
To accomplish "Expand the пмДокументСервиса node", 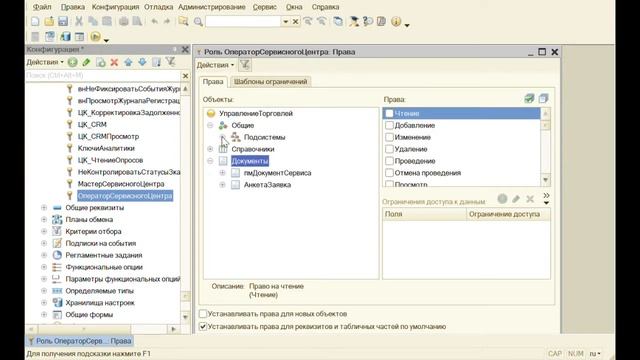I will 222,173.
